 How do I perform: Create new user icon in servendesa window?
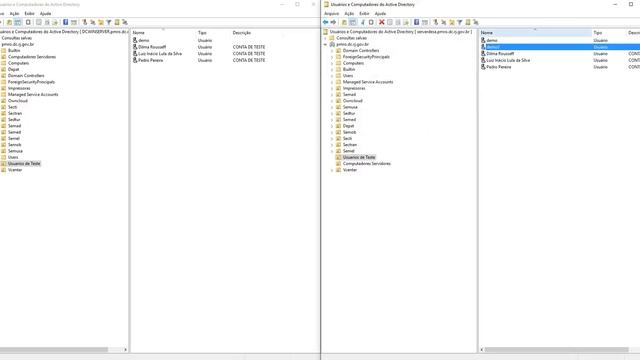pos(436,22)
